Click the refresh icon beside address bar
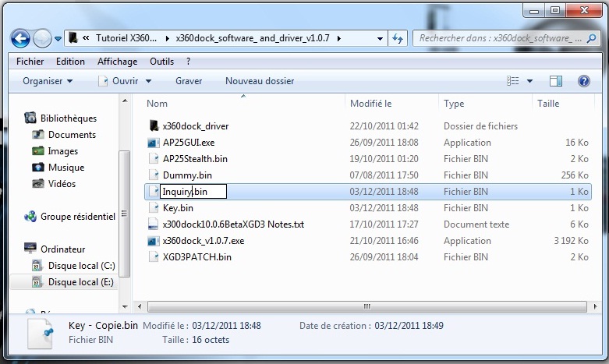This screenshot has height=364, width=609. (x=398, y=38)
